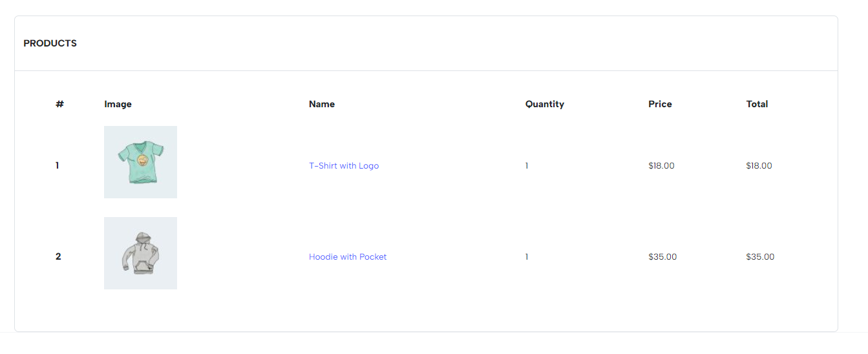
Task: Click the $35.00 value in Price column
Action: 662,257
